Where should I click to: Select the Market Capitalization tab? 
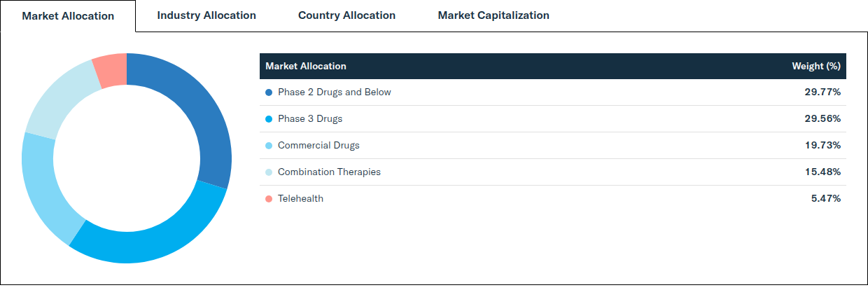(493, 15)
